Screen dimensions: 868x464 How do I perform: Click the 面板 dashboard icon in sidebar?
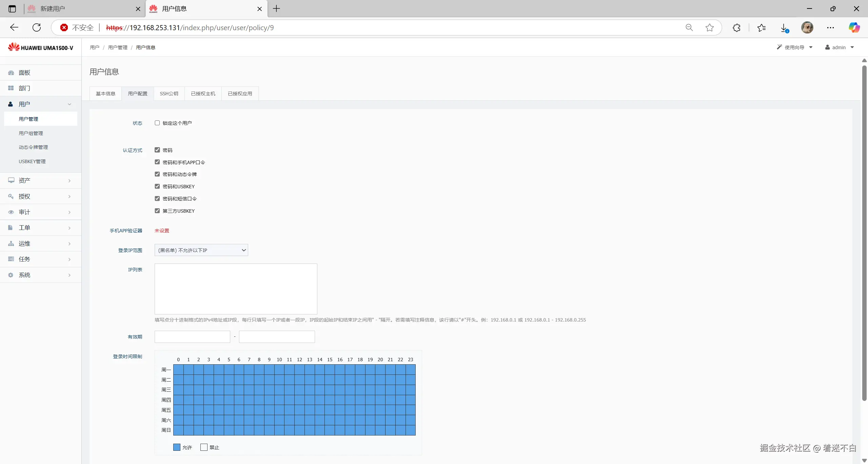pyautogui.click(x=11, y=73)
